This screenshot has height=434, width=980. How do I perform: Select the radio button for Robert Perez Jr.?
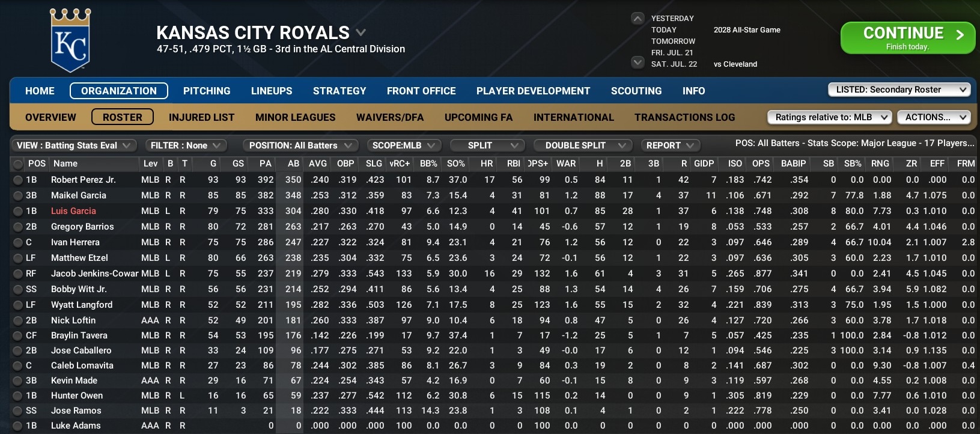click(17, 180)
